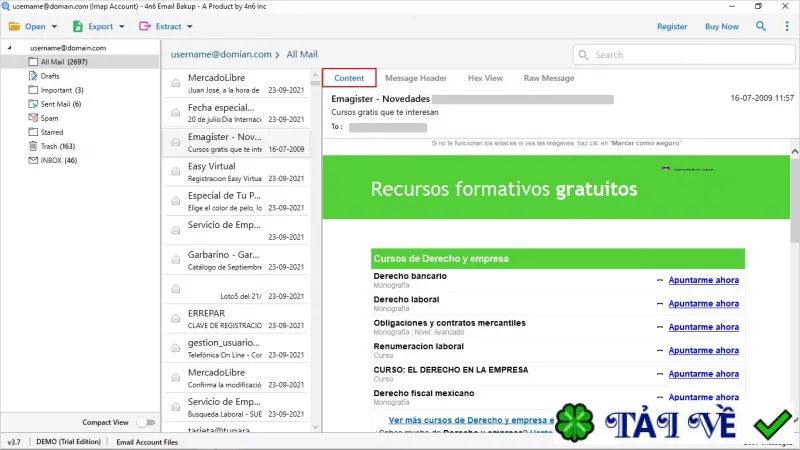Image resolution: width=800 pixels, height=450 pixels.
Task: Select the Trash (163) folder
Action: click(x=58, y=146)
